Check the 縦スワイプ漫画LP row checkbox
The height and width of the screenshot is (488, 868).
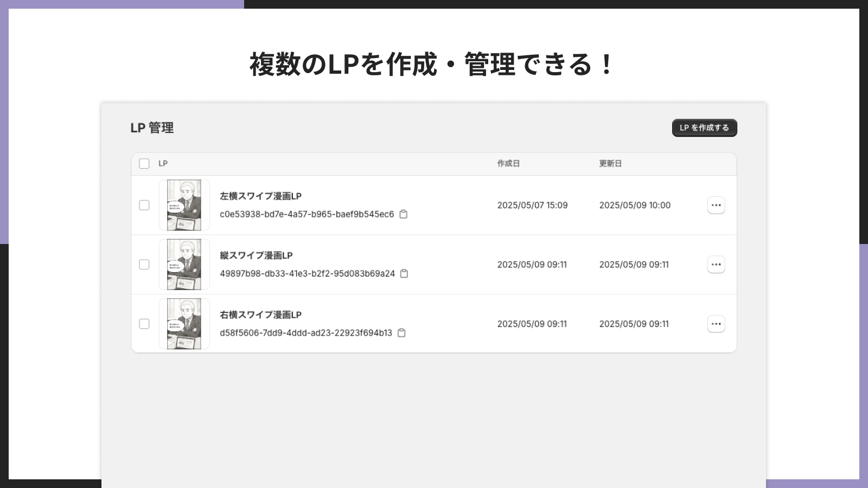click(x=144, y=265)
